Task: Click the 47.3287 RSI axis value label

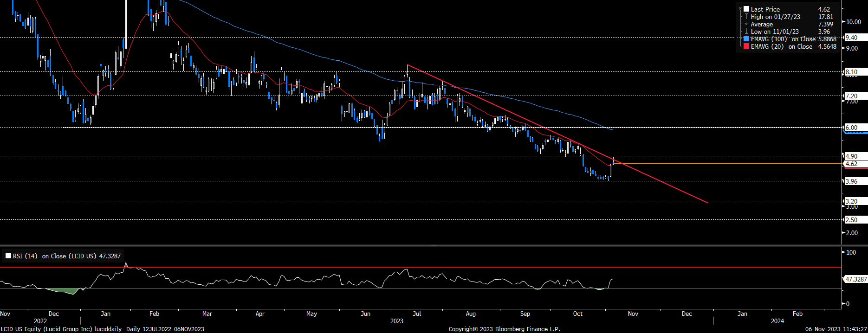Action: [856, 279]
